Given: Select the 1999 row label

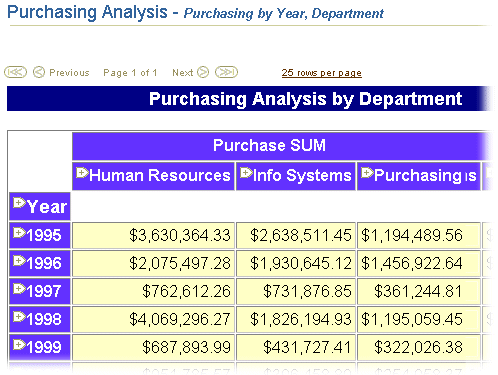Looking at the screenshot, I should (44, 347).
